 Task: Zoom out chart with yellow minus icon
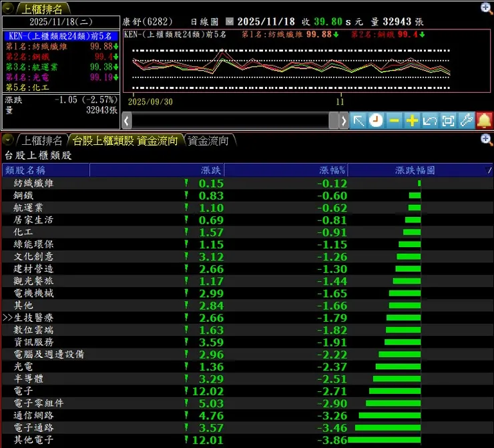point(394,121)
